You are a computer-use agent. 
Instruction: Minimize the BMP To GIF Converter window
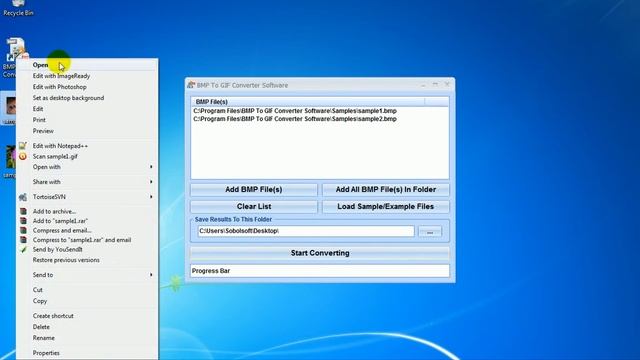pyautogui.click(x=423, y=84)
